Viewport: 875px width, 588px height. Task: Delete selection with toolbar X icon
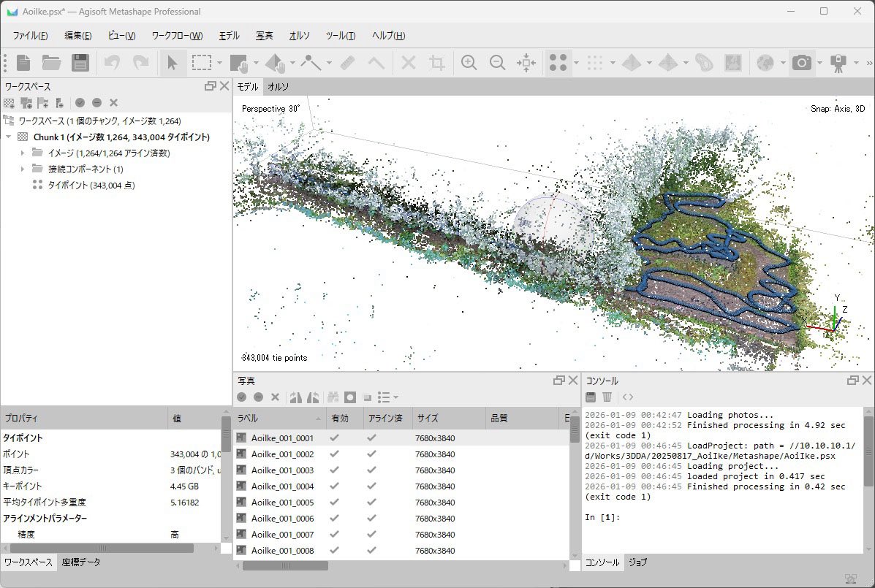coord(409,62)
